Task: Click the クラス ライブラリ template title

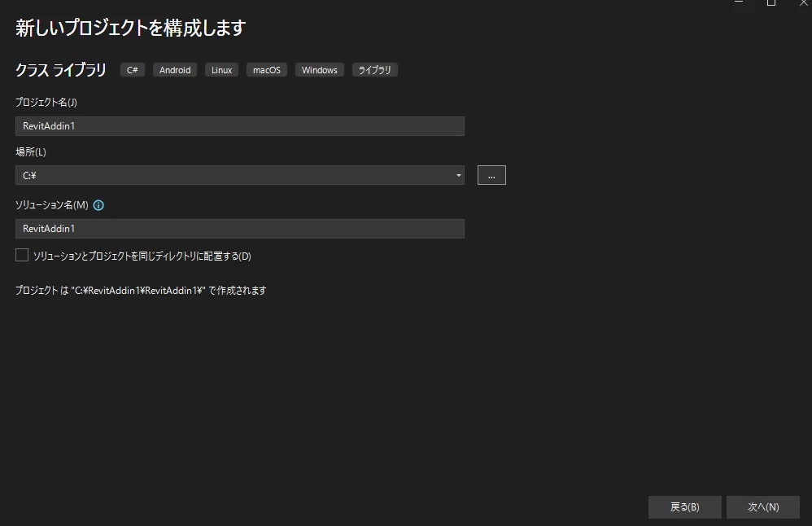Action: coord(60,70)
